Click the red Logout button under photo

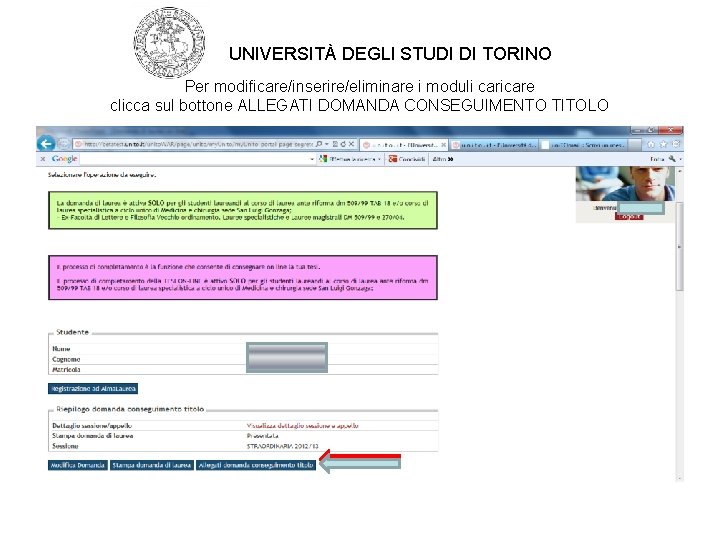pos(629,217)
